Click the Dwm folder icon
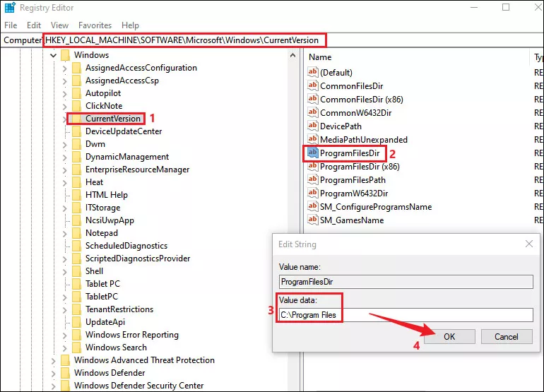Screen dimensions: 544x392 77,144
